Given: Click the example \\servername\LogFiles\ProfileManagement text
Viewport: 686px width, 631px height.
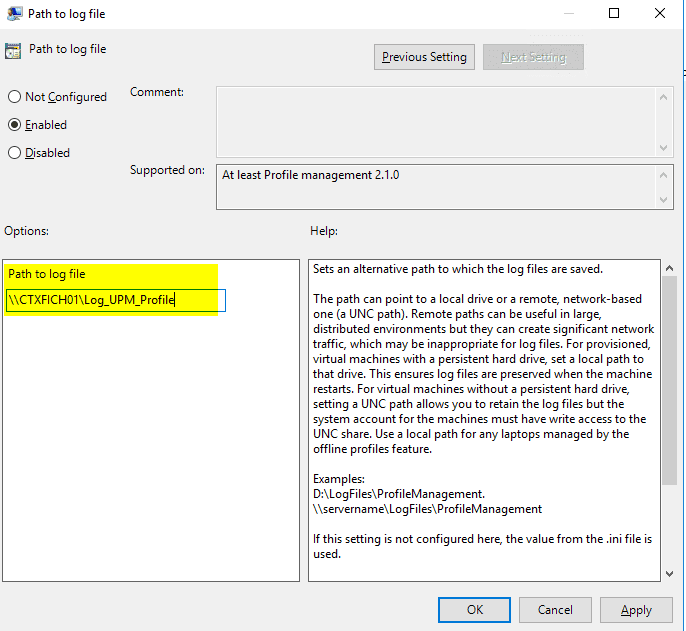Looking at the screenshot, I should pyautogui.click(x=427, y=509).
